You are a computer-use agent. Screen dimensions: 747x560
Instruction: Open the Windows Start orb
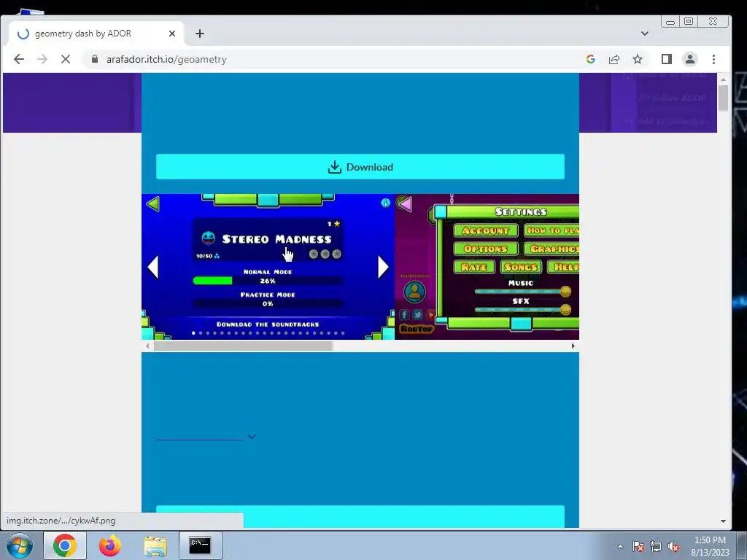tap(20, 545)
